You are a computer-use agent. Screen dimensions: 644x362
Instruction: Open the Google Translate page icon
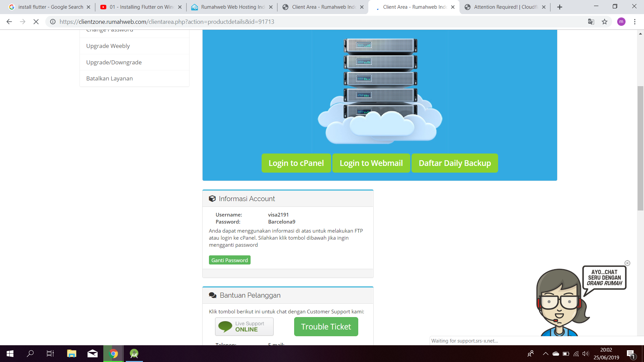click(591, 22)
